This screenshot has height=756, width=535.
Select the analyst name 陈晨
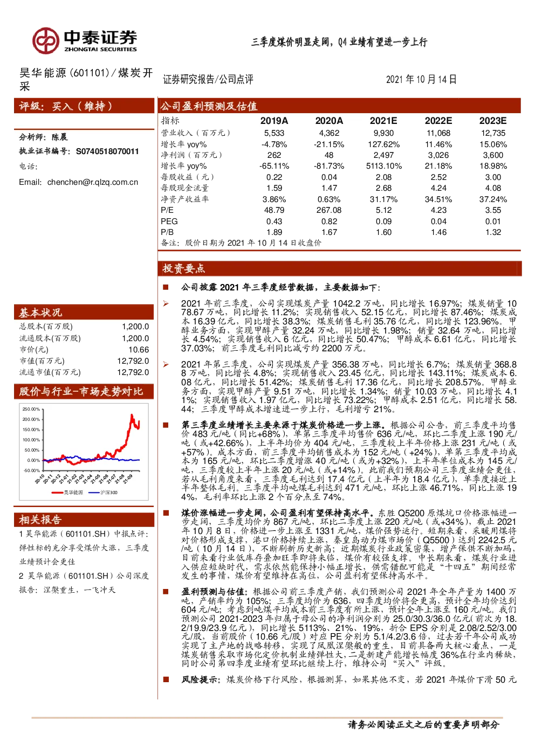tap(59, 137)
